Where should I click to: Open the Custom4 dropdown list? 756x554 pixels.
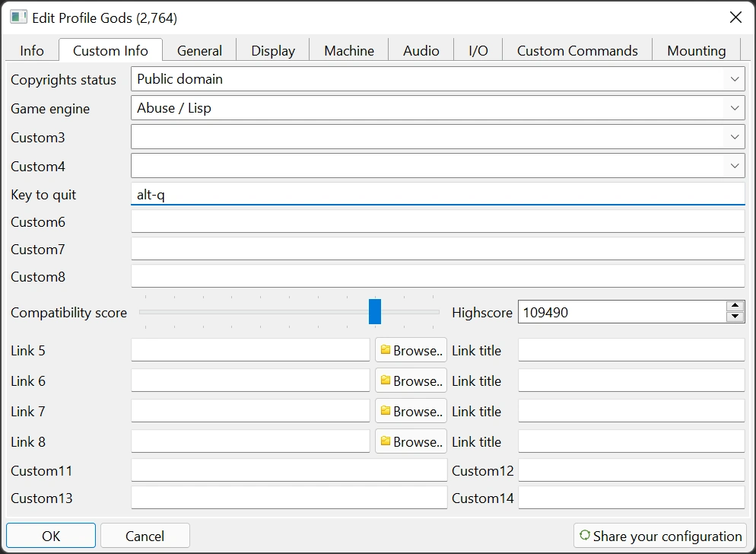click(x=734, y=166)
